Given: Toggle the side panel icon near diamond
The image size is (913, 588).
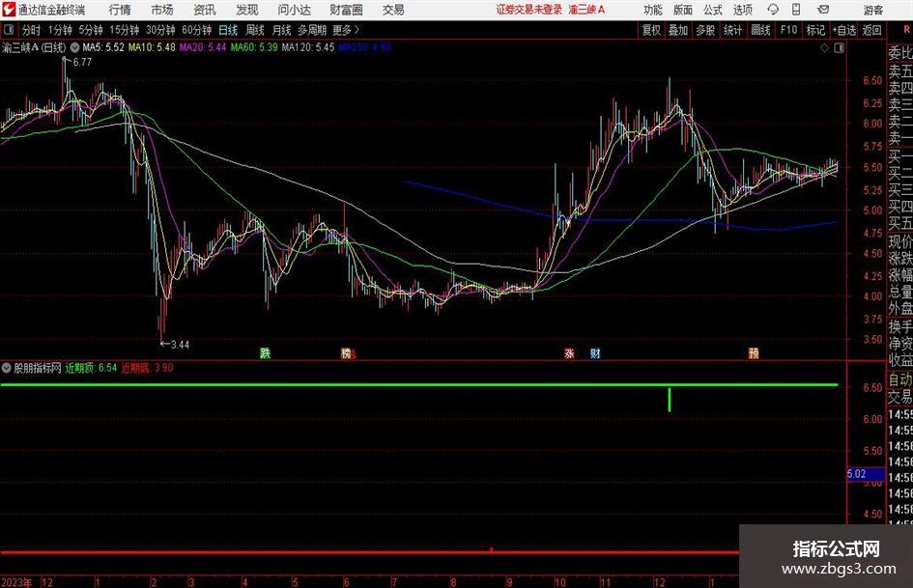Looking at the screenshot, I should [839, 48].
